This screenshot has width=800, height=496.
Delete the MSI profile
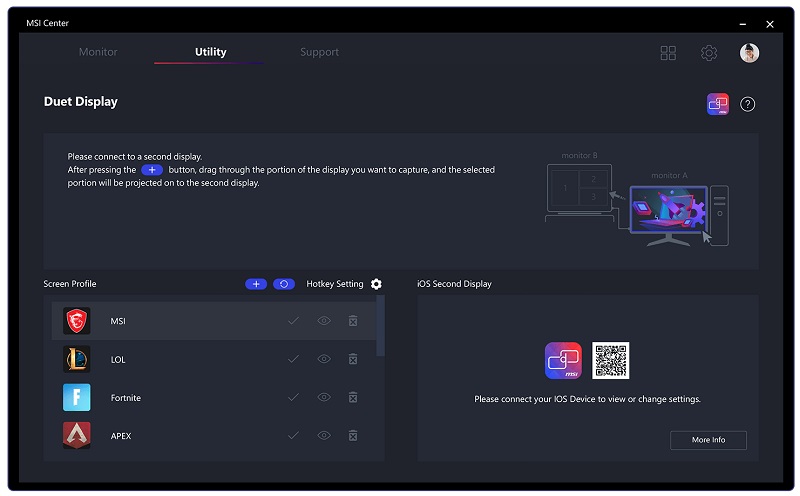point(353,320)
